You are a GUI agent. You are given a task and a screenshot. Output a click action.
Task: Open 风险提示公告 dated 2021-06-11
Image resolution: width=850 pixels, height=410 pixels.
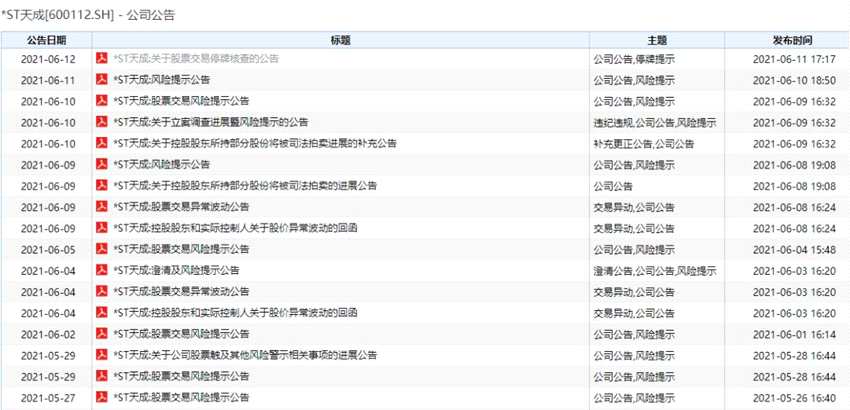(161, 80)
